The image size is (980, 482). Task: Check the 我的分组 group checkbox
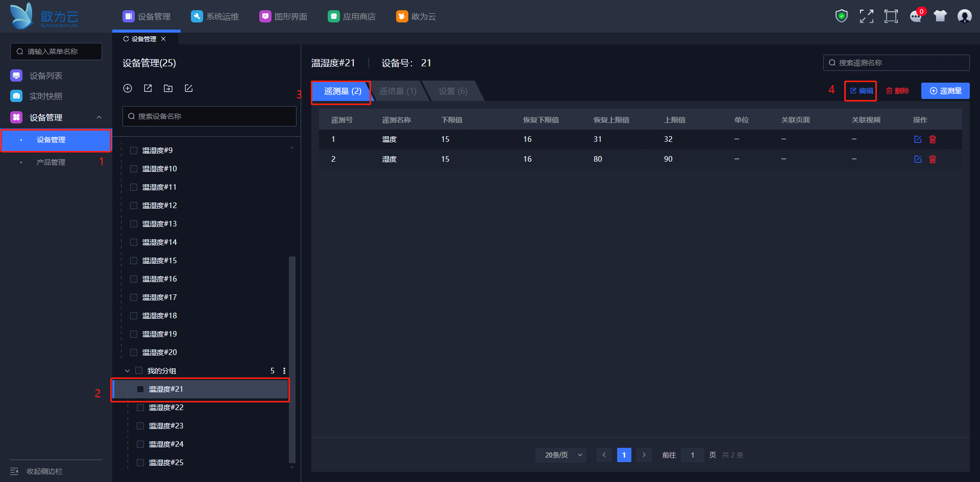point(139,371)
